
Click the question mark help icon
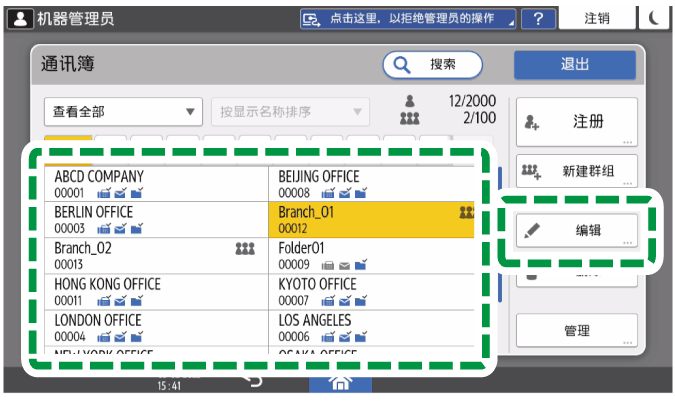(538, 19)
